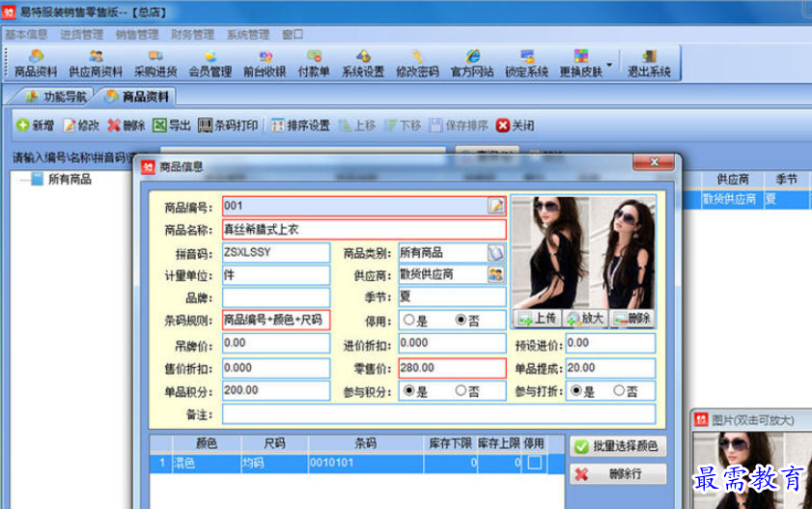Click 批量选择颜色 button
Screen dimensions: 812x509
point(618,446)
